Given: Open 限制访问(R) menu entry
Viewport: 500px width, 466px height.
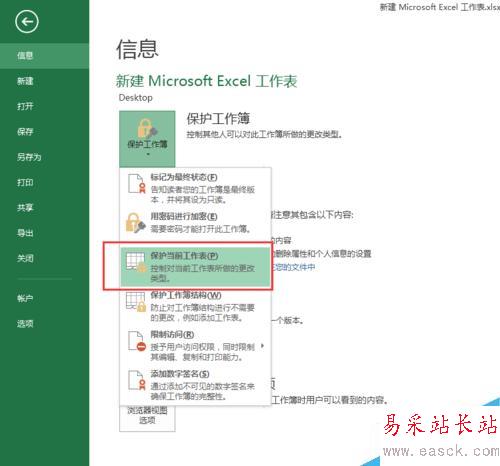Looking at the screenshot, I should pos(195,346).
